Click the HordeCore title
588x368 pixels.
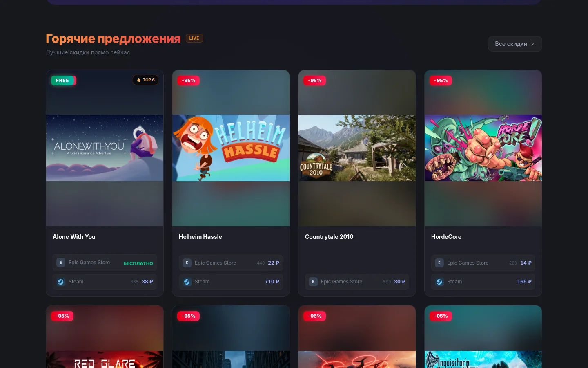(x=446, y=237)
